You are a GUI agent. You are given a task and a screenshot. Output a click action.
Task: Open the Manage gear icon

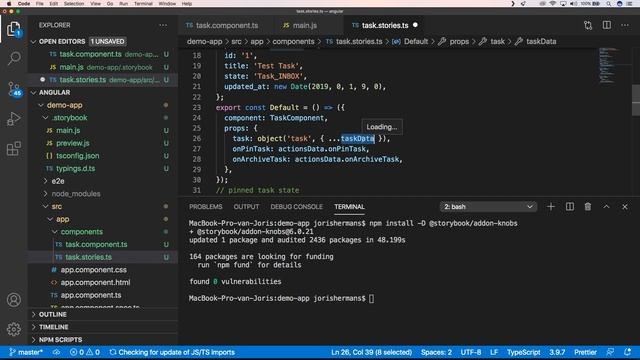14,329
